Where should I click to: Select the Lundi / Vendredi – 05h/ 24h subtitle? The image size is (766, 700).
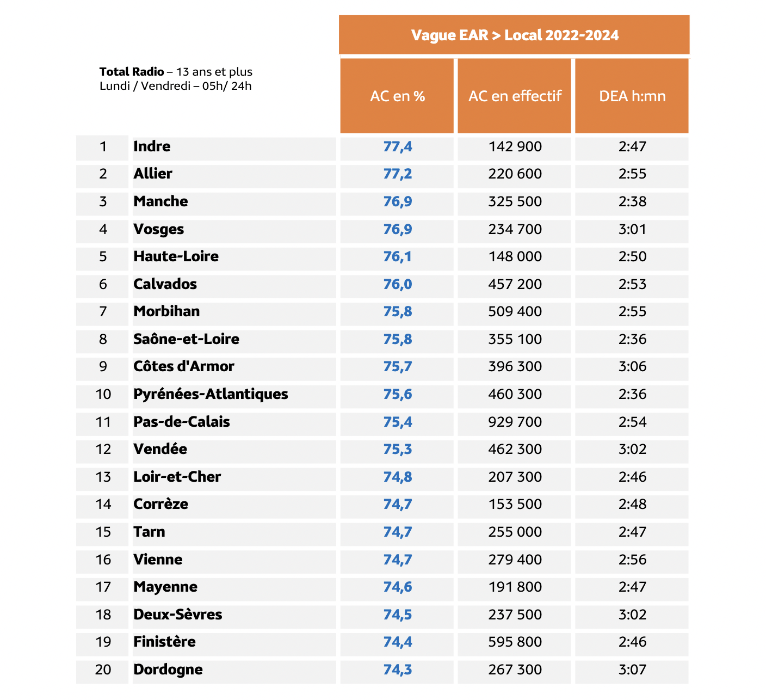tap(175, 86)
